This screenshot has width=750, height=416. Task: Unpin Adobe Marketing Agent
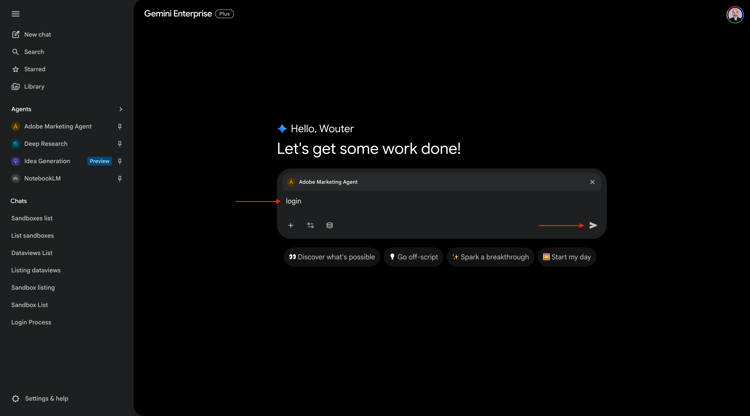(x=120, y=126)
